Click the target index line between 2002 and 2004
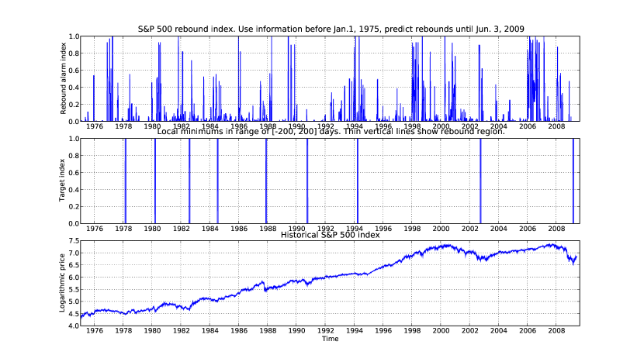Screen dimensions: 644x362 [x=480, y=181]
